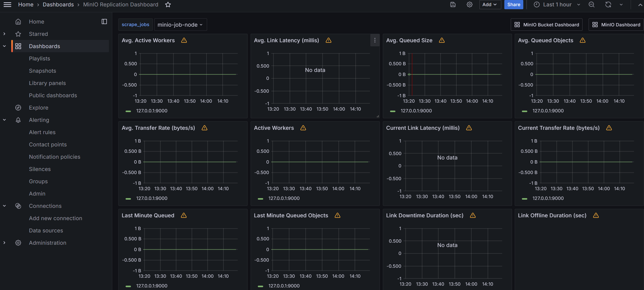Viewport: 644px width, 290px height.
Task: Click the Avg. Link Latency panel resize handle
Action: tap(378, 116)
